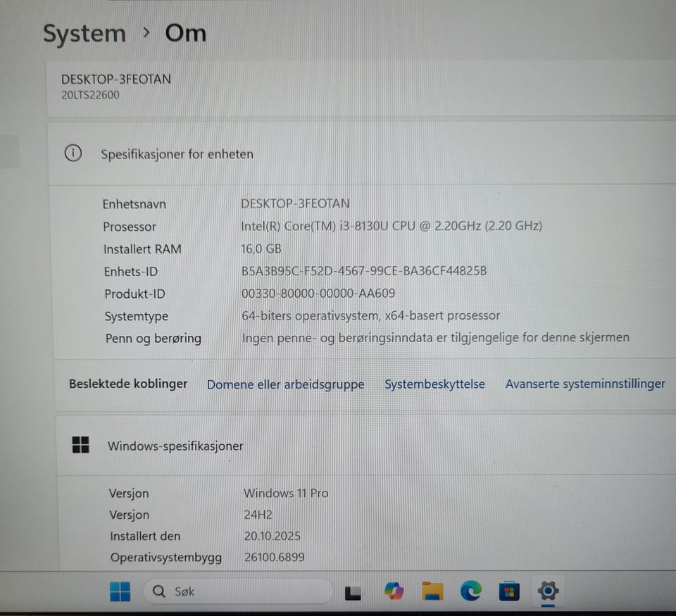Viewport: 676px width, 616px height.
Task: Select install date 20.10.2025
Action: pyautogui.click(x=273, y=536)
